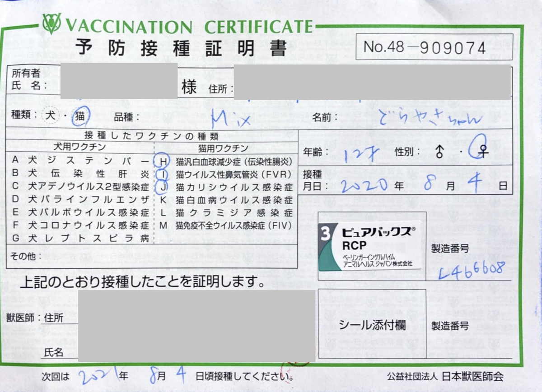Click the 性別: label
This screenshot has width=542, height=392.
click(x=408, y=152)
